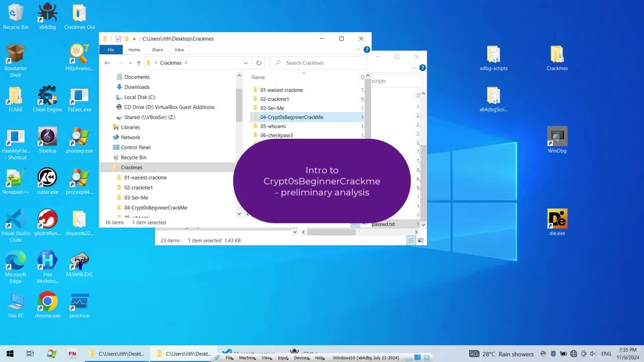Open Explorer help question mark
The width and height of the screenshot is (644, 362).
pos(367,50)
